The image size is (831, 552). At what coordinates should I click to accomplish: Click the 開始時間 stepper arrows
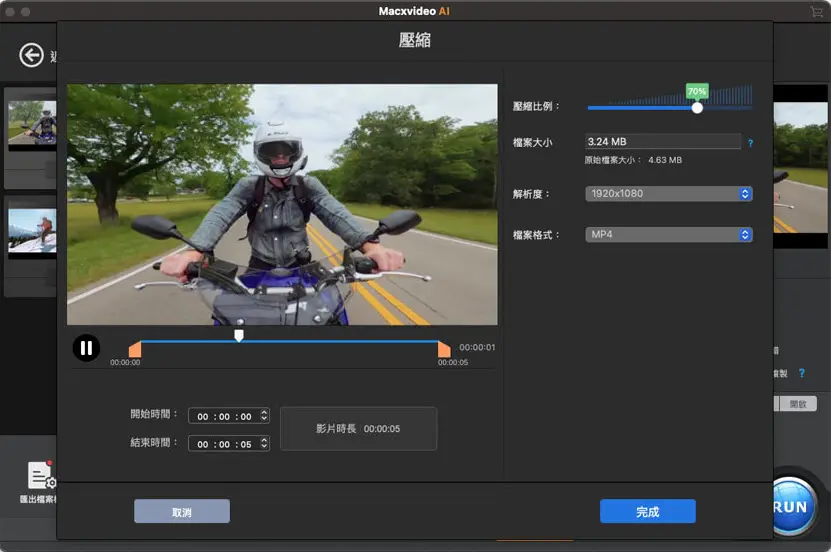point(264,416)
